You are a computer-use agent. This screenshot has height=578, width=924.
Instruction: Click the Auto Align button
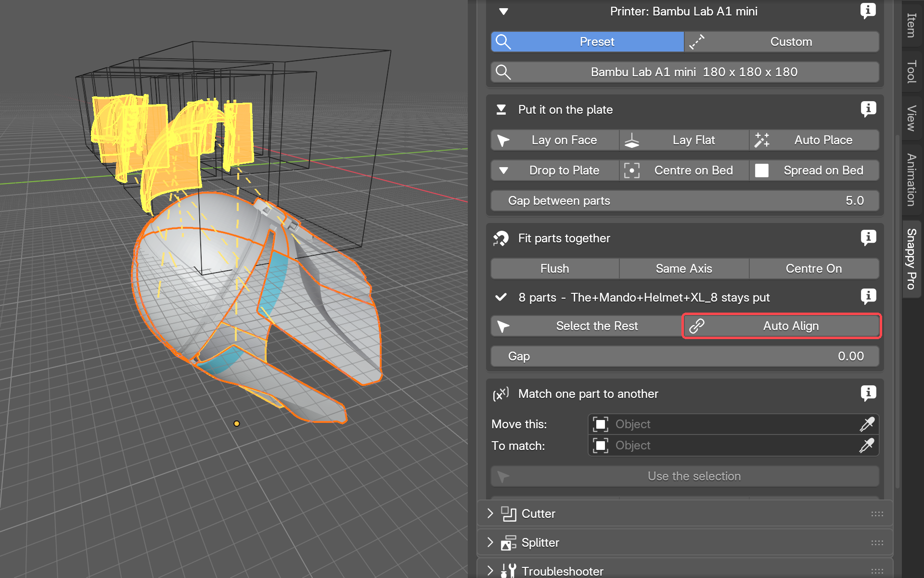pyautogui.click(x=782, y=326)
